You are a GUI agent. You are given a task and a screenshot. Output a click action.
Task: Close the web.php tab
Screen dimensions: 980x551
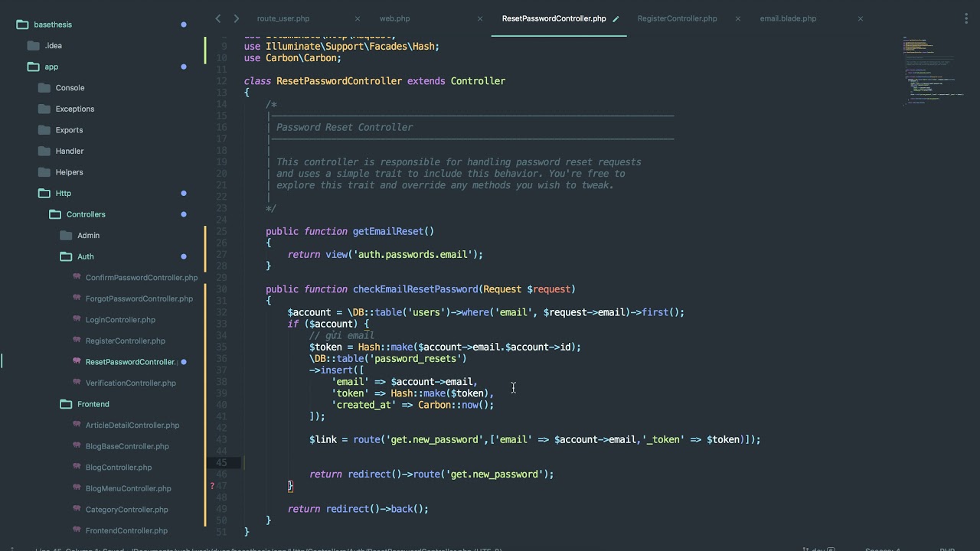click(x=480, y=18)
